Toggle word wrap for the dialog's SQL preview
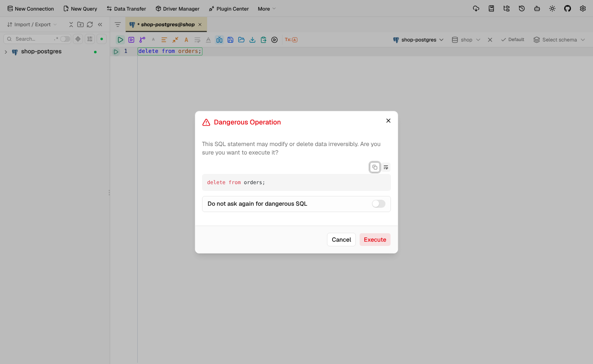 (x=386, y=167)
